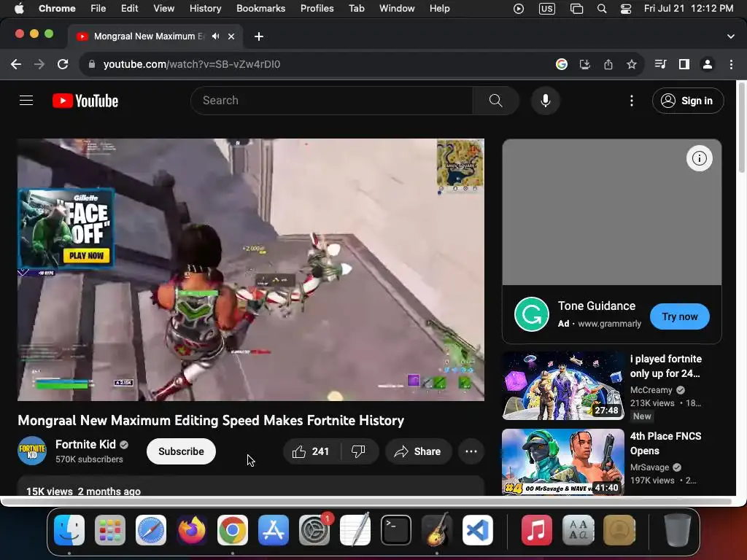Open Firefox from the Dock

[x=192, y=529]
